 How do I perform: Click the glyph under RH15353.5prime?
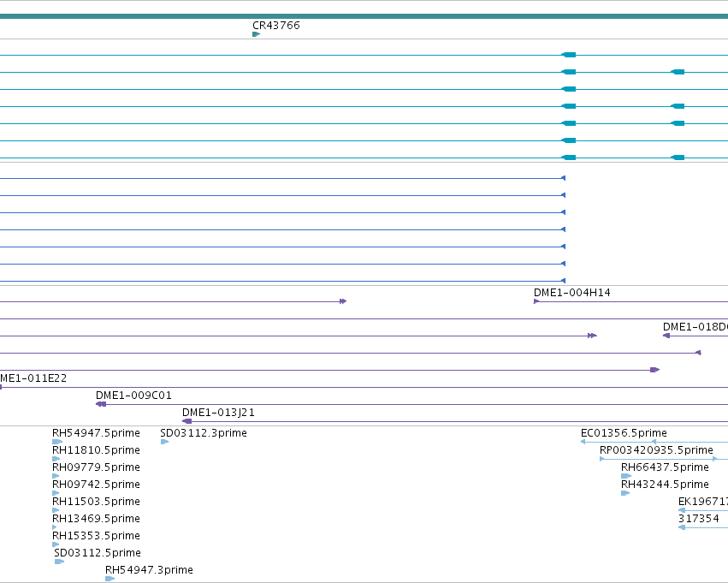click(x=56, y=544)
